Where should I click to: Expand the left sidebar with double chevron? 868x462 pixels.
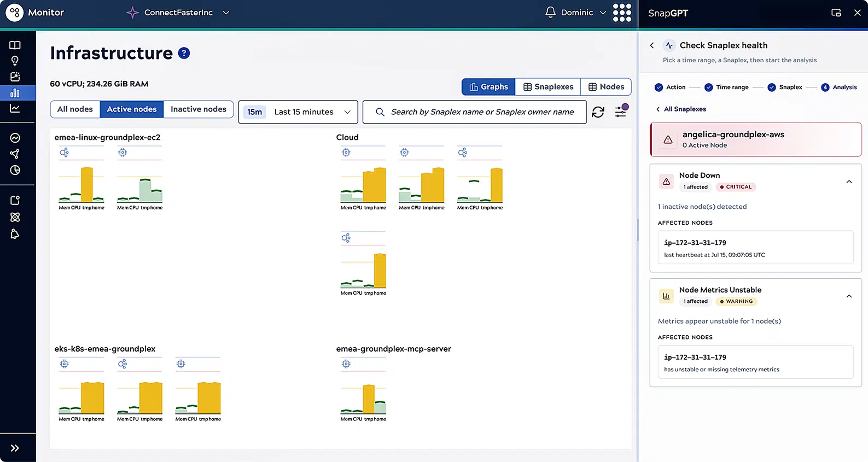[x=15, y=448]
